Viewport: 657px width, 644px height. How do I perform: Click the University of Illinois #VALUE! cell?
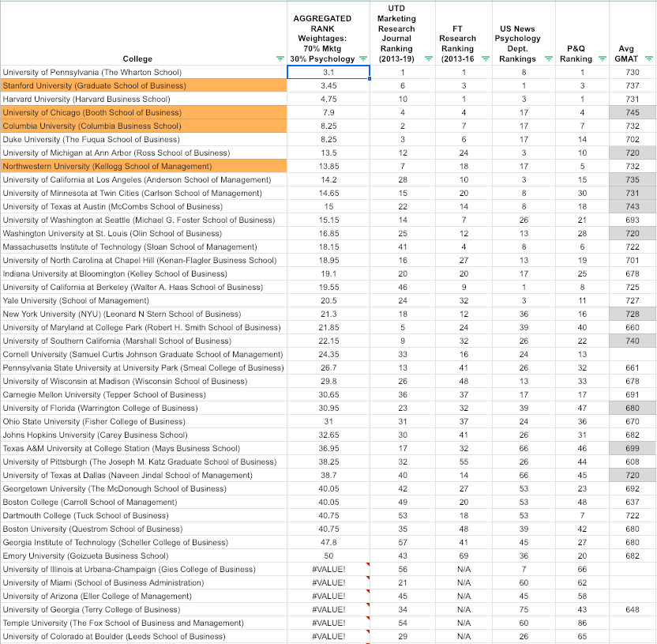click(x=328, y=569)
